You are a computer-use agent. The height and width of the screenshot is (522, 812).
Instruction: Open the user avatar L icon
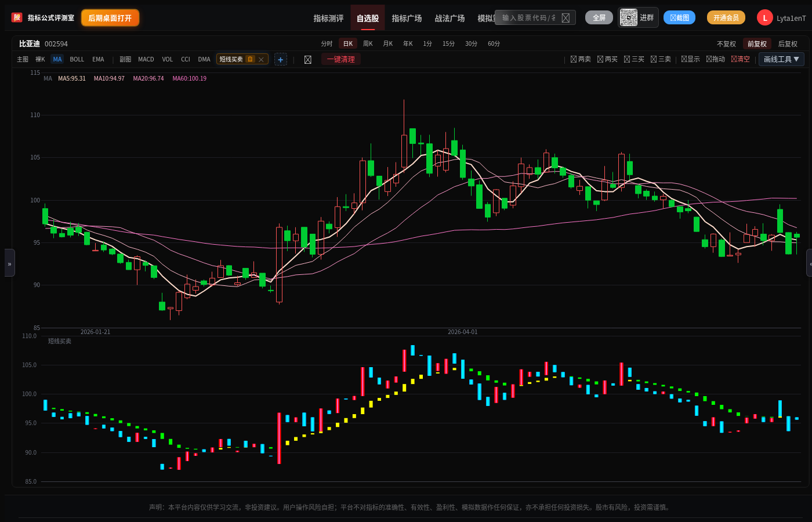764,18
